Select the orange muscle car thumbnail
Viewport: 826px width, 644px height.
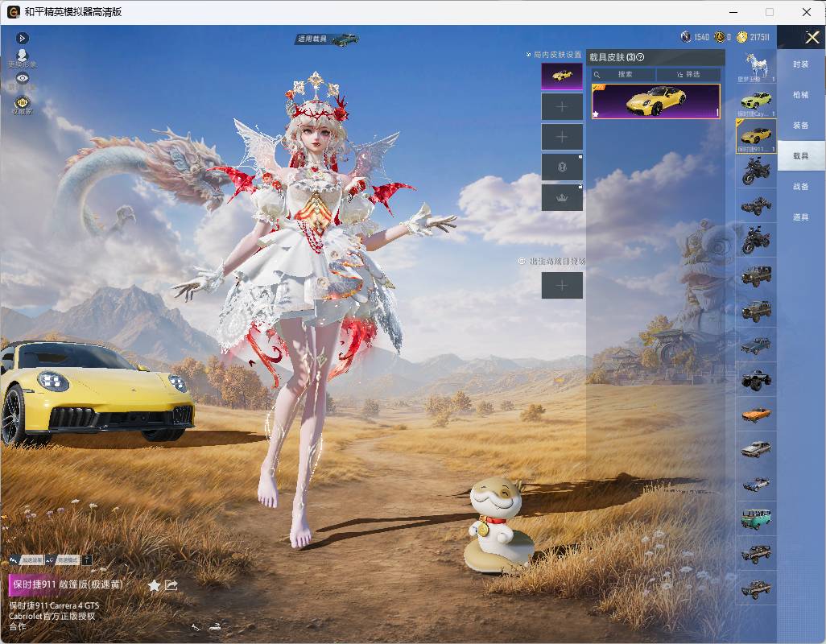coord(756,415)
